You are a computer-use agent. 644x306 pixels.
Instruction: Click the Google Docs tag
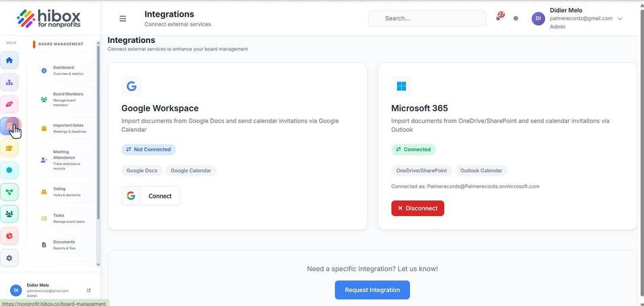142,170
